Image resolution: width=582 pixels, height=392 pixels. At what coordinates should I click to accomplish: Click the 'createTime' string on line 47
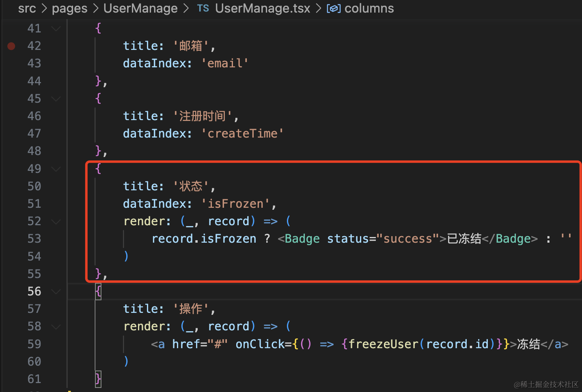pyautogui.click(x=242, y=134)
